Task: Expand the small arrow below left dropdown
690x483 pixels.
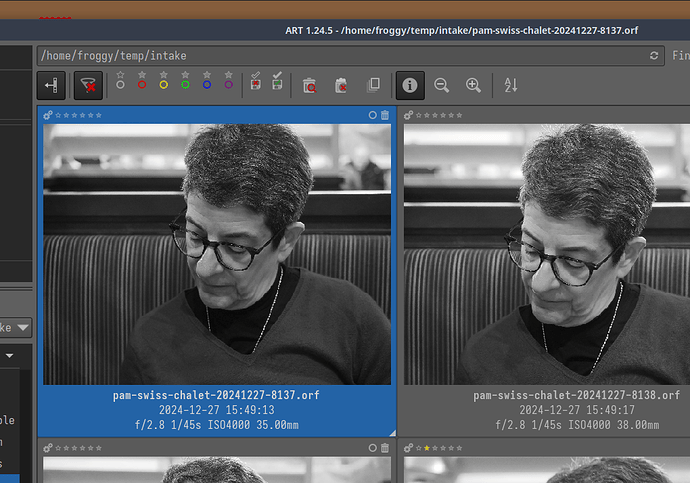Action: 10,355
